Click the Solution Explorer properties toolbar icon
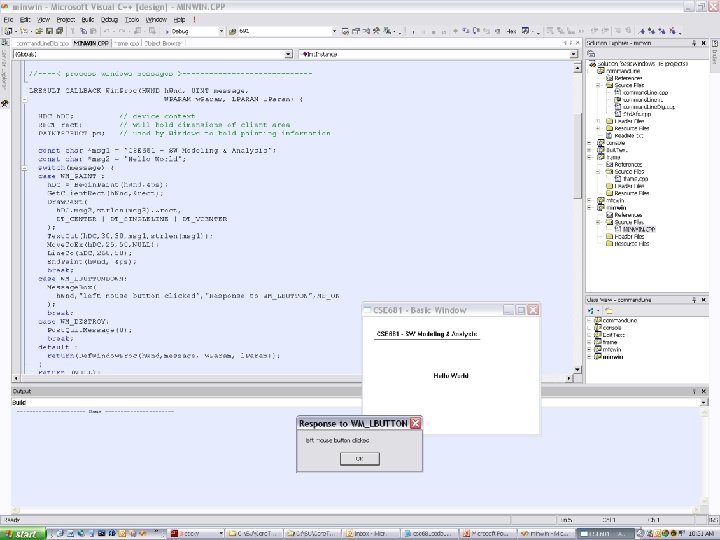This screenshot has height=540, width=720. [592, 55]
